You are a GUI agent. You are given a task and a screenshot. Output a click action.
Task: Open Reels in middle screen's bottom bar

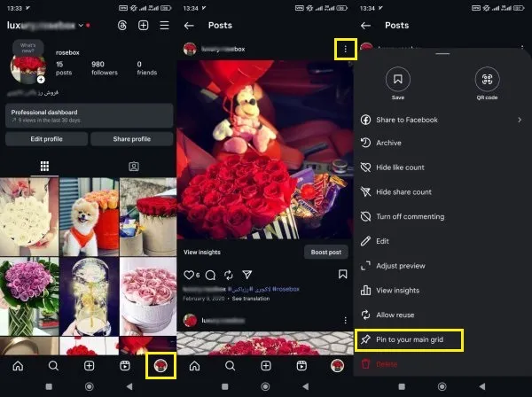click(301, 366)
